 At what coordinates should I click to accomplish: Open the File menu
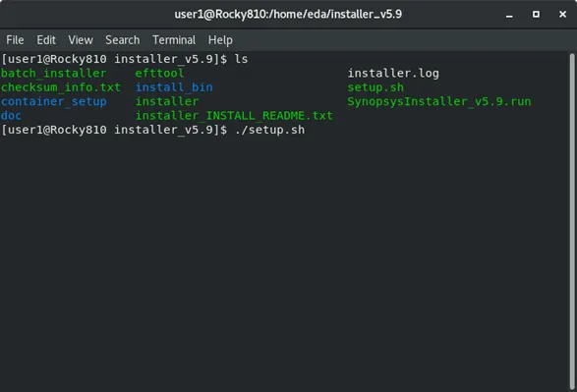point(15,39)
